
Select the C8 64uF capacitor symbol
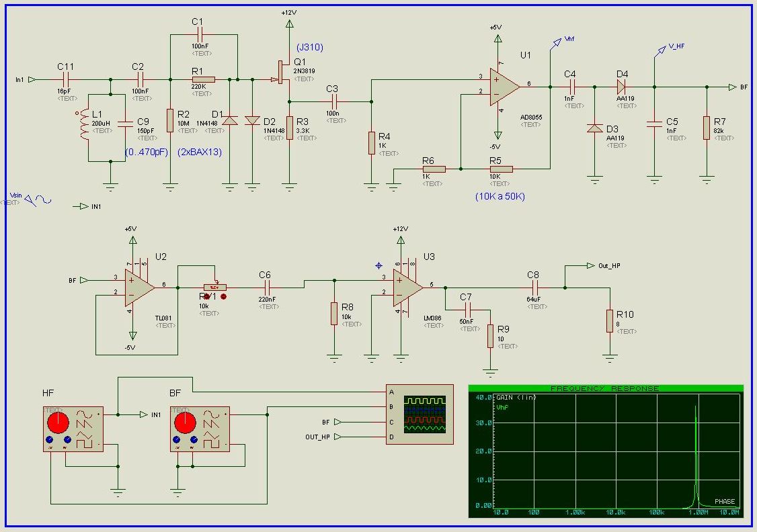pos(534,288)
